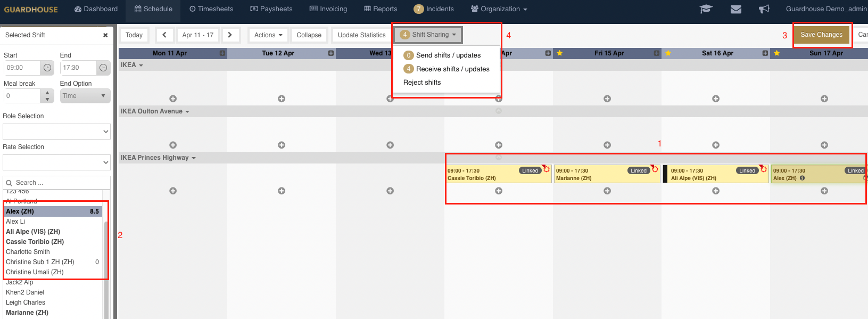868x319 pixels.
Task: Decrease the Meal break value
Action: coord(47,100)
